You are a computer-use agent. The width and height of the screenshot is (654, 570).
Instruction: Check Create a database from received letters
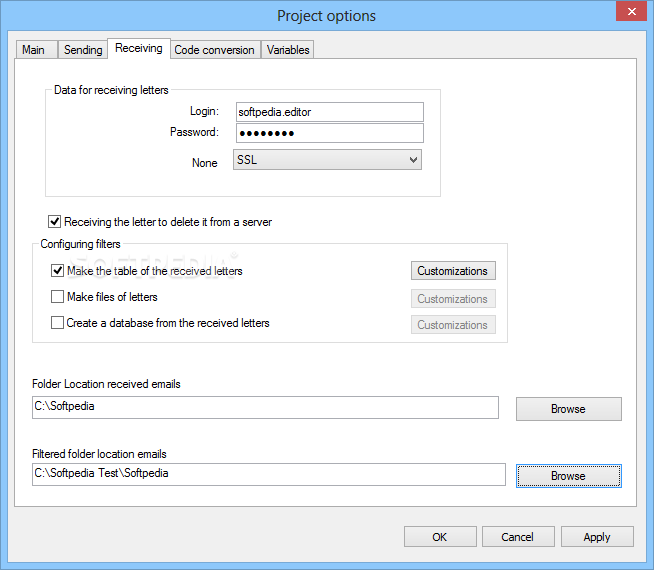click(x=57, y=323)
